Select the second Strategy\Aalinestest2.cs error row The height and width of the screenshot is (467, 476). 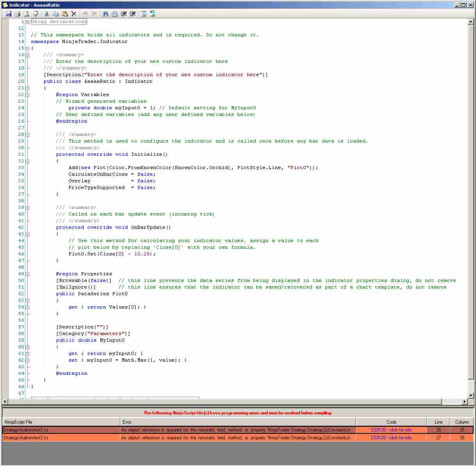click(238, 438)
